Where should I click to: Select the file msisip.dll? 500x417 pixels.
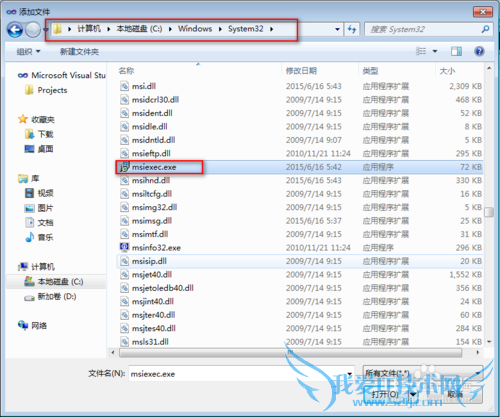pyautogui.click(x=300, y=261)
